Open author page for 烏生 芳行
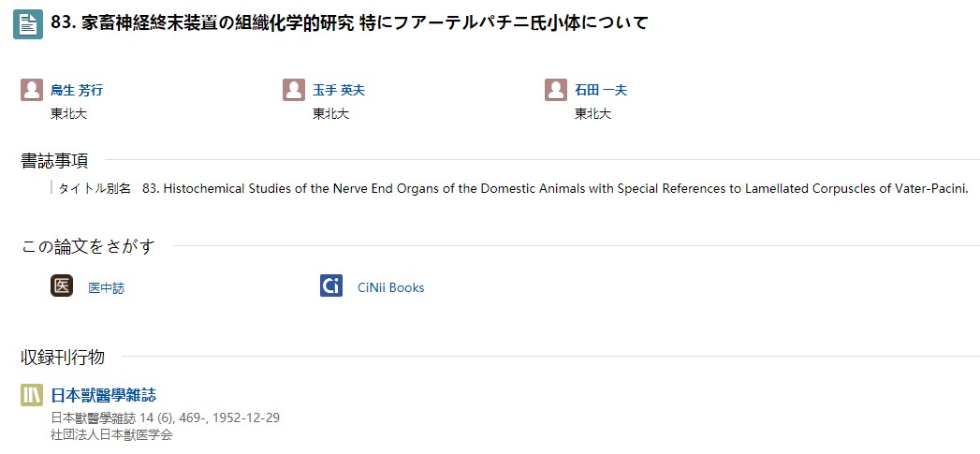 [77, 90]
